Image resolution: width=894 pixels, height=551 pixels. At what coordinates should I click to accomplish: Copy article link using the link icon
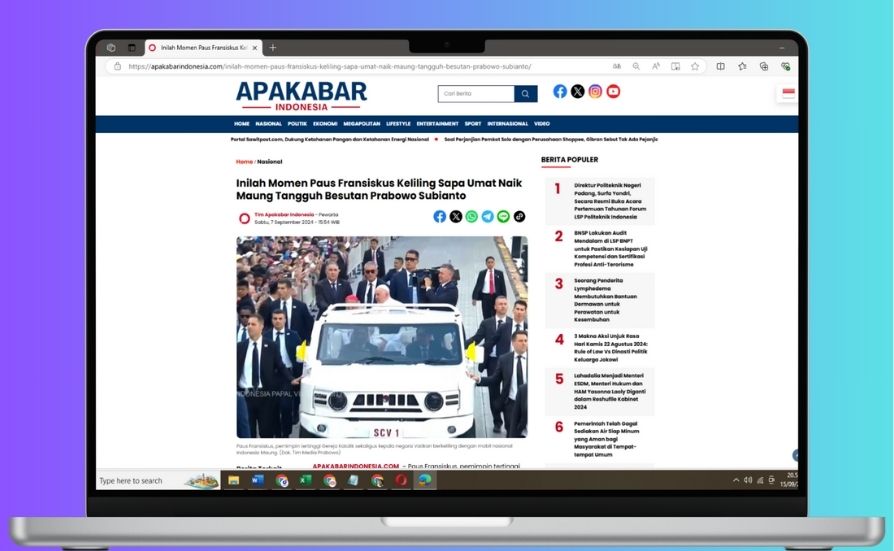tap(519, 216)
